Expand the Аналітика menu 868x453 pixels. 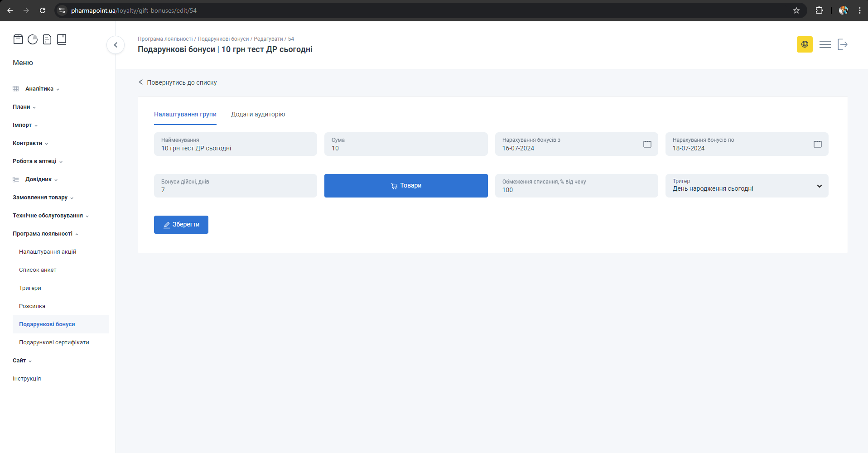point(42,89)
